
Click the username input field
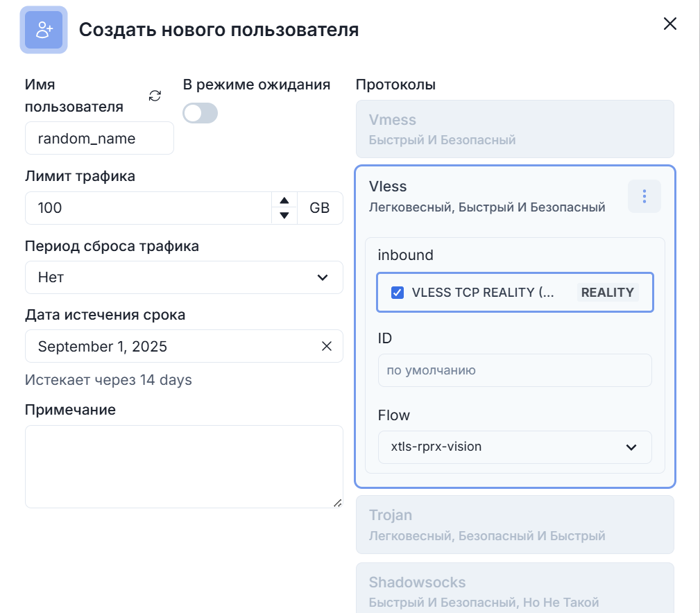(99, 139)
